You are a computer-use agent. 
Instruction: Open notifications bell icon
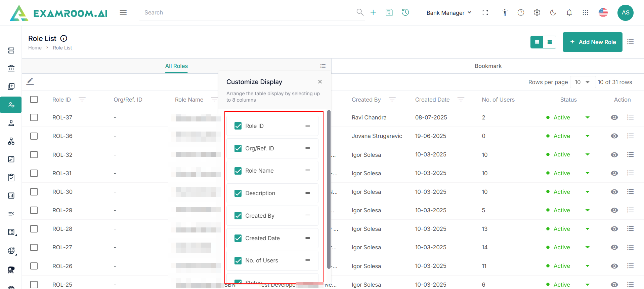[x=569, y=12]
